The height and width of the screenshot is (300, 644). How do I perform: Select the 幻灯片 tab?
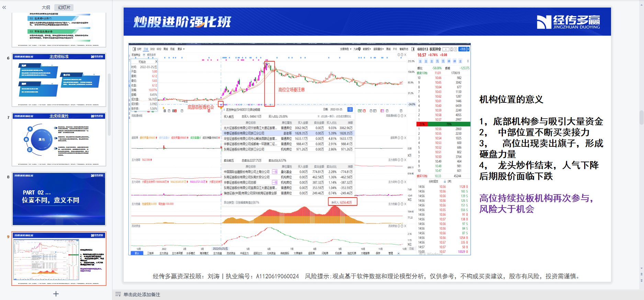coord(64,7)
